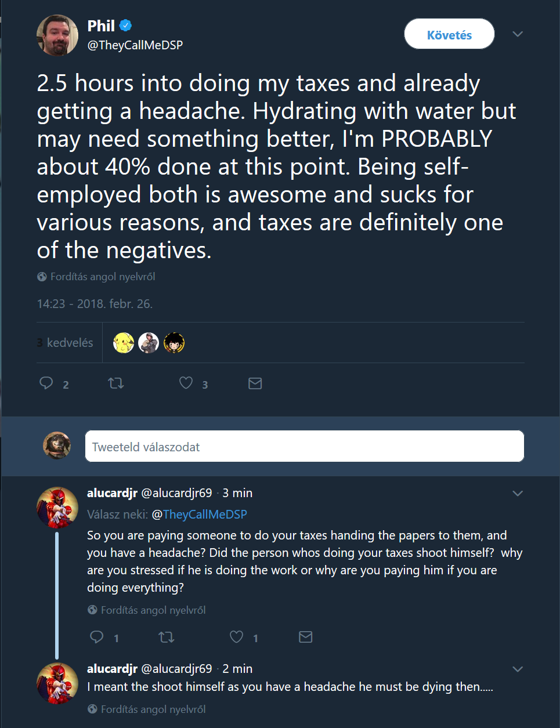Retweet alucardjr's first reply
This screenshot has height=728, width=560.
167,637
